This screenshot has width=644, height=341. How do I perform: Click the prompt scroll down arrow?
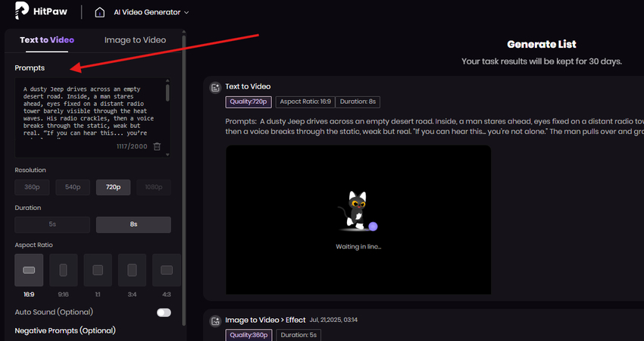click(x=167, y=155)
